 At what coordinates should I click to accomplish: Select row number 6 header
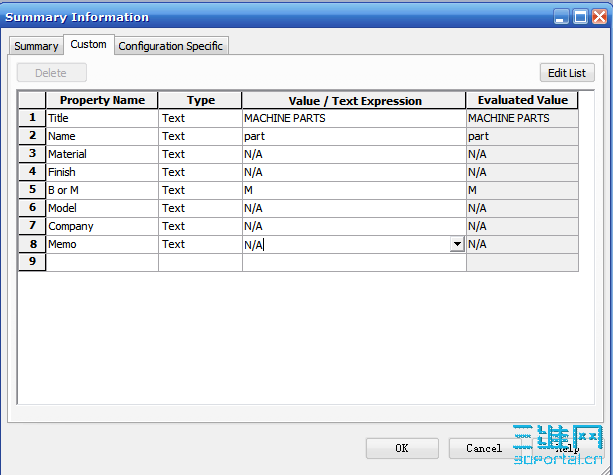click(32, 208)
